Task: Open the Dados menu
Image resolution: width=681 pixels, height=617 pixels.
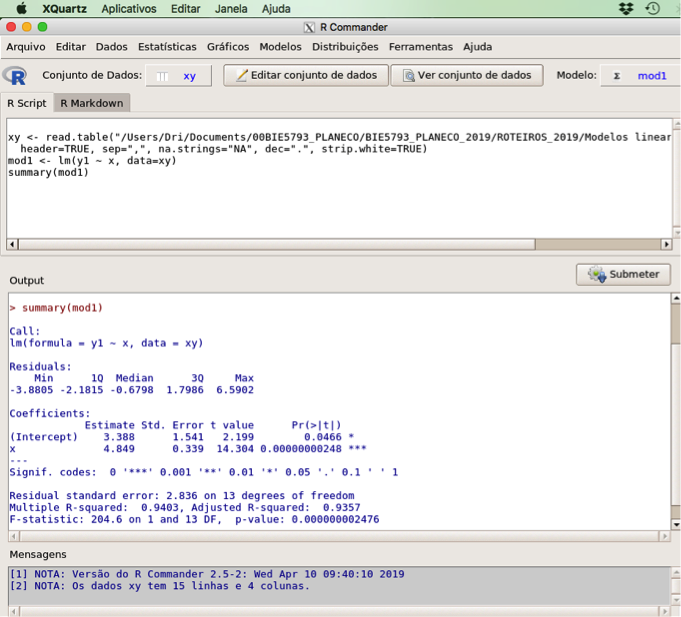Action: pos(111,47)
